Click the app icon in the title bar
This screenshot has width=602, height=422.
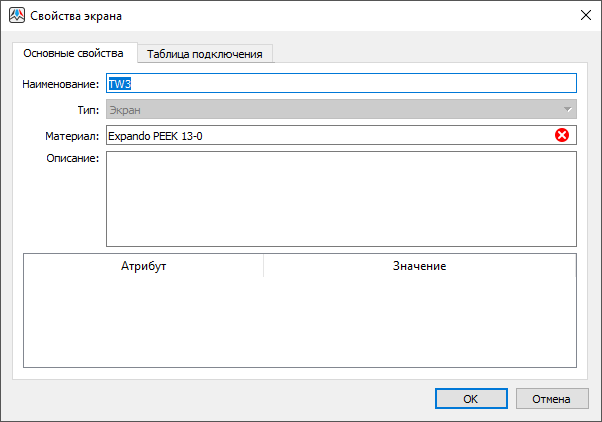point(16,15)
